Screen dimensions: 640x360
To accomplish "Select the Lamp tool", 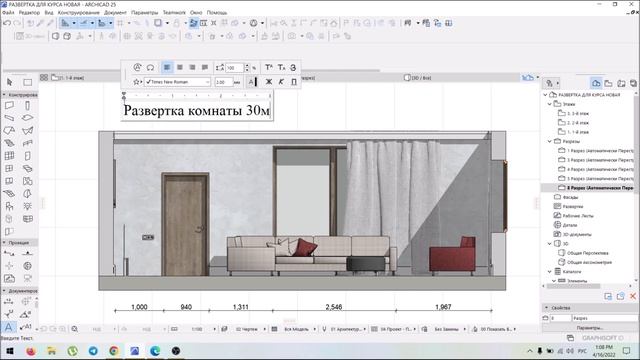I will [x=27, y=206].
